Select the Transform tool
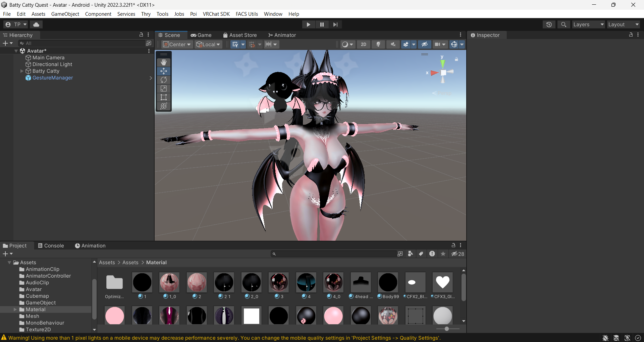 (164, 106)
